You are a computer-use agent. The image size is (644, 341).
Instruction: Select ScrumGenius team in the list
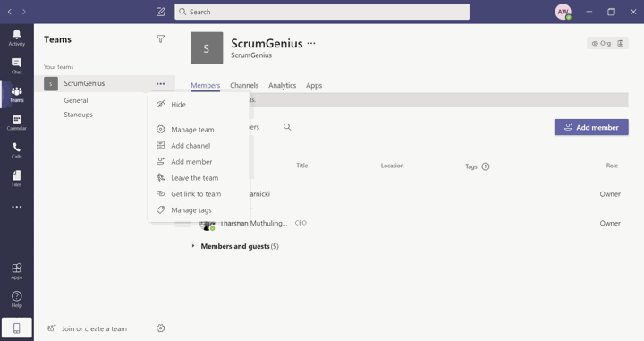pyautogui.click(x=106, y=83)
